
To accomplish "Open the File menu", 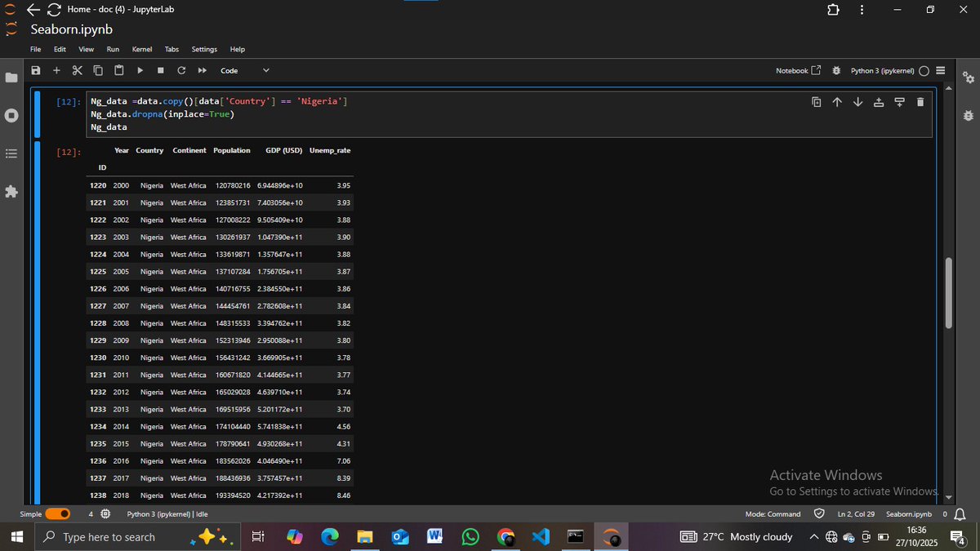I will pos(35,50).
